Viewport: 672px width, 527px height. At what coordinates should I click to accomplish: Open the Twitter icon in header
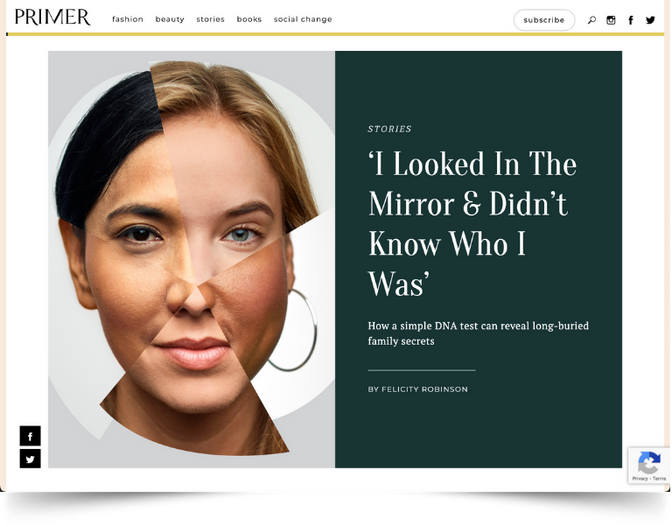[651, 20]
